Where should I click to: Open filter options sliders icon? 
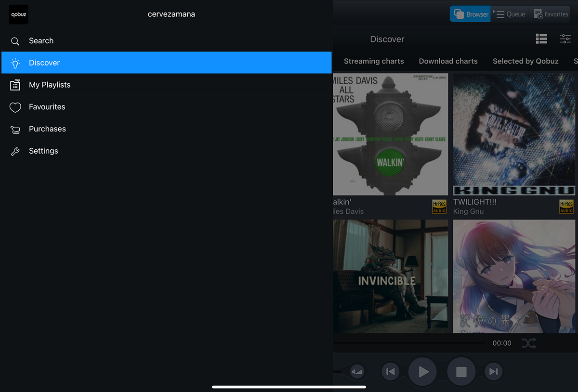coord(565,39)
